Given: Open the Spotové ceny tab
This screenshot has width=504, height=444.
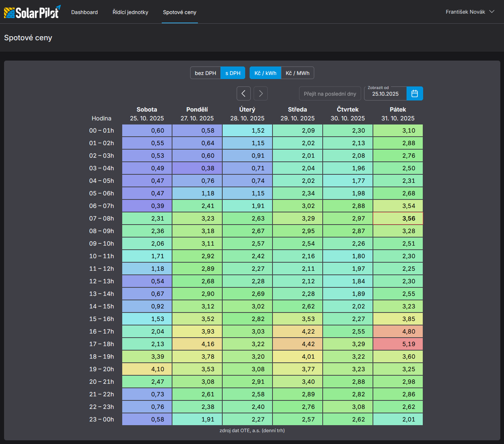Looking at the screenshot, I should (179, 12).
